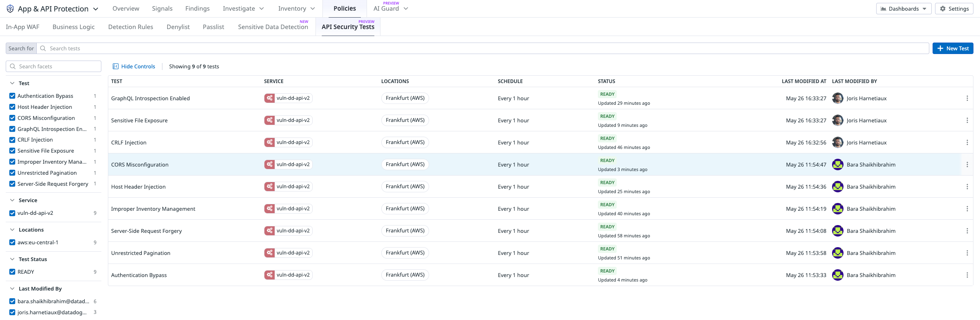Focus the Search facets input
Screen dimensions: 980x320
pyautogui.click(x=54, y=66)
